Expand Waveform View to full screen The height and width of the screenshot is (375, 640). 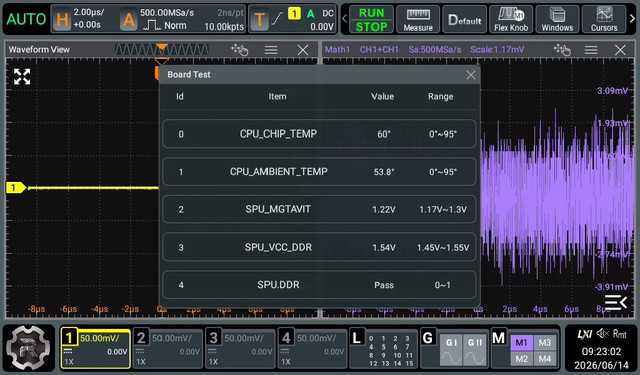(x=22, y=76)
